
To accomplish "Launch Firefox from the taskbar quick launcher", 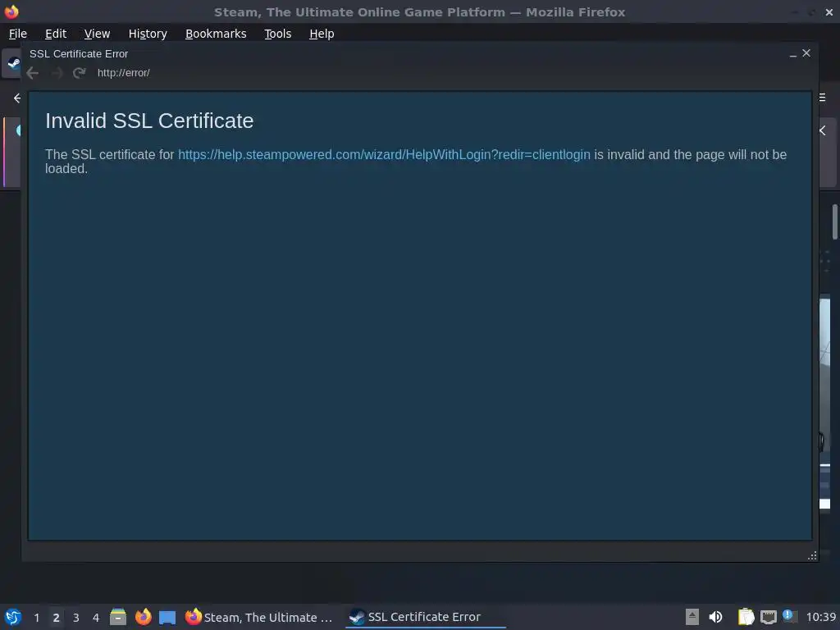I will [x=143, y=617].
